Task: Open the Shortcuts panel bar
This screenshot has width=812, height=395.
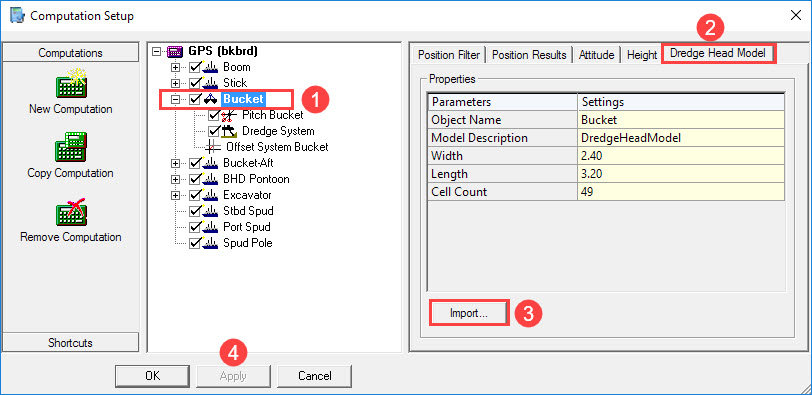Action: (70, 343)
